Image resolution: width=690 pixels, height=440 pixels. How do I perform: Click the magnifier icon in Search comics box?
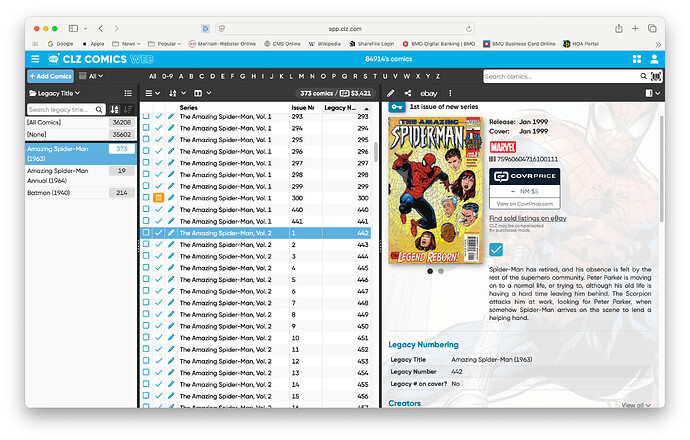(643, 76)
